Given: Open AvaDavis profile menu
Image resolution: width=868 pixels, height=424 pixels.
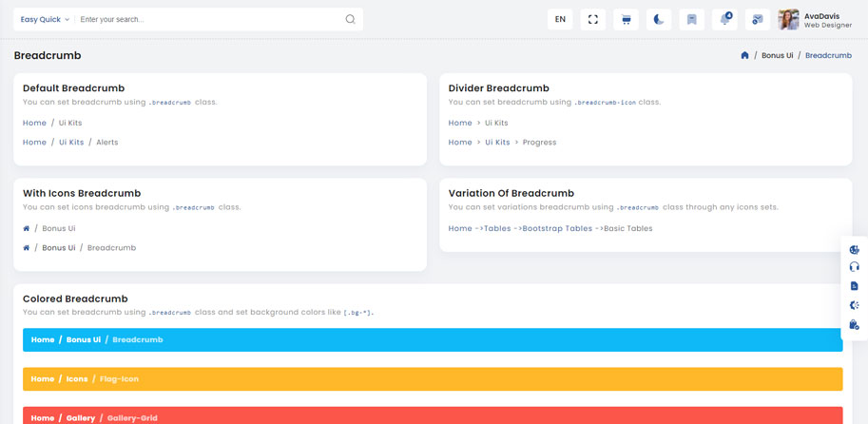Looking at the screenshot, I should (x=814, y=20).
